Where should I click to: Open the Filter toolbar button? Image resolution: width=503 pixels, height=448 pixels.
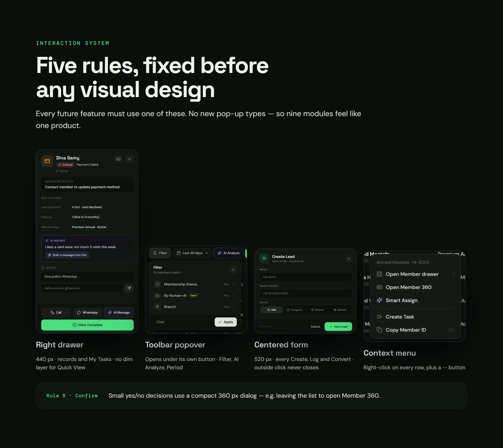coord(160,253)
